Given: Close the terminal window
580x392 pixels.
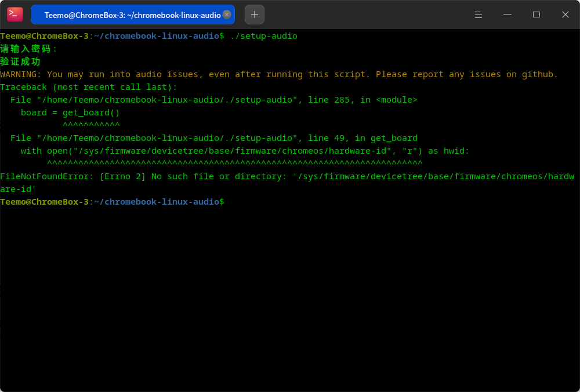Looking at the screenshot, I should point(565,14).
